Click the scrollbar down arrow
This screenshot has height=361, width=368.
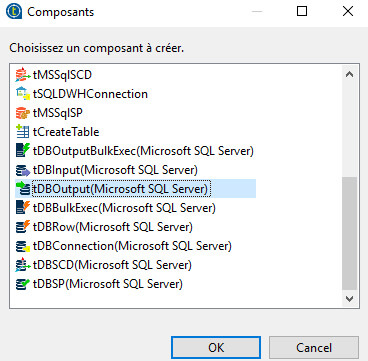tap(349, 299)
